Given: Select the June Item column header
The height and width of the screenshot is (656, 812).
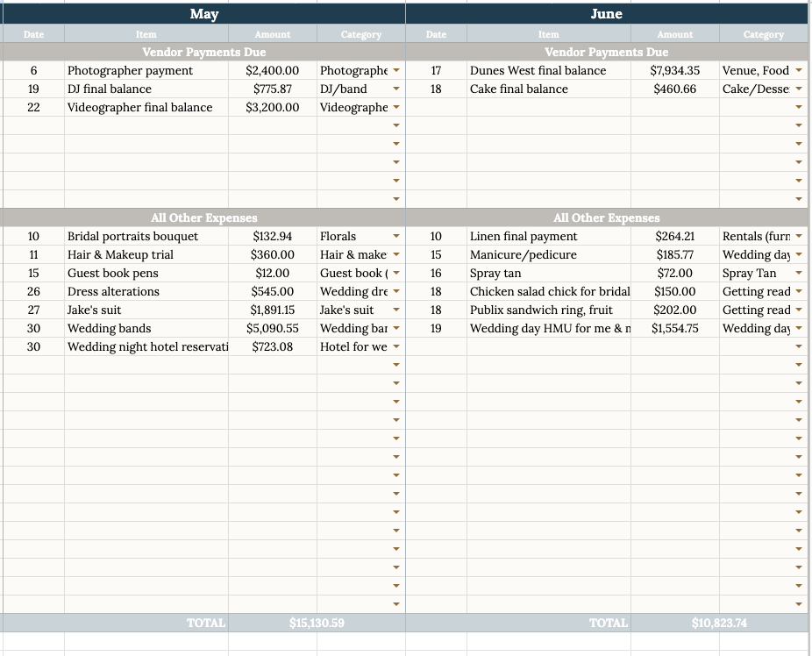Looking at the screenshot, I should coord(549,34).
